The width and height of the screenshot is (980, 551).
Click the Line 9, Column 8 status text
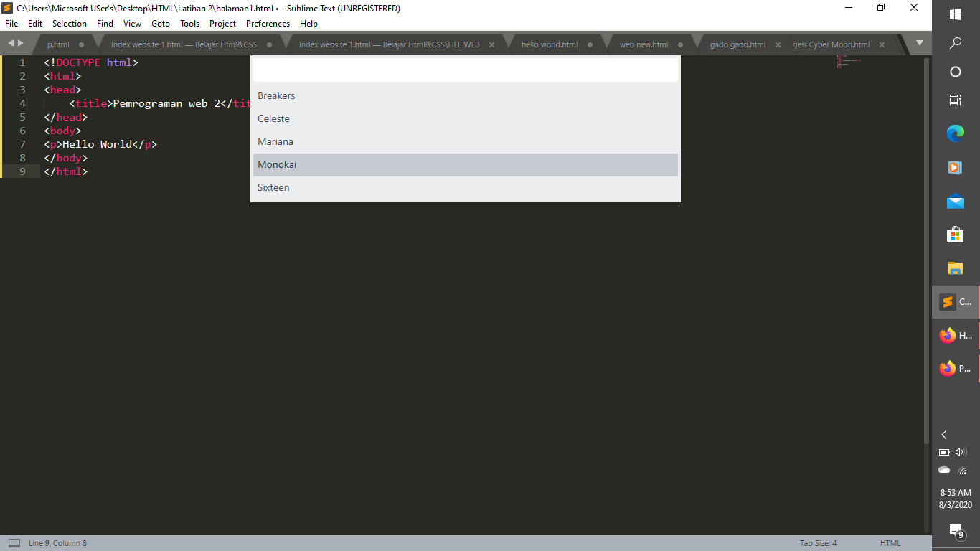[57, 543]
